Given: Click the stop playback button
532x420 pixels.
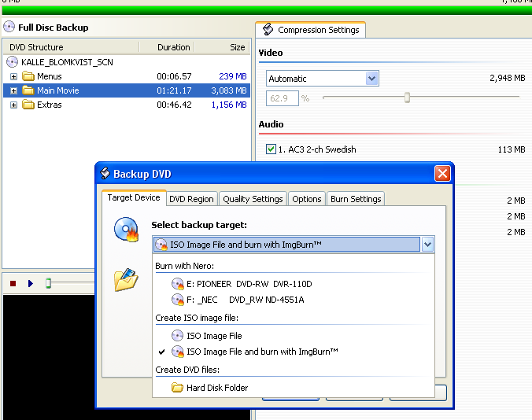Looking at the screenshot, I should 13,283.
